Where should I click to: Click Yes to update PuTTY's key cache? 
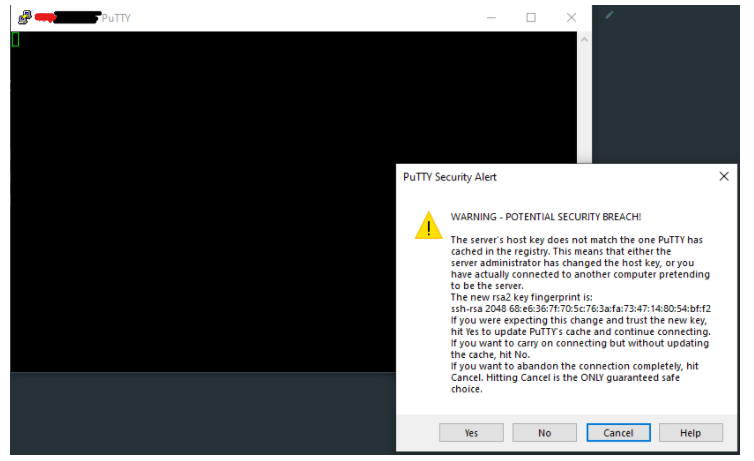(x=471, y=433)
